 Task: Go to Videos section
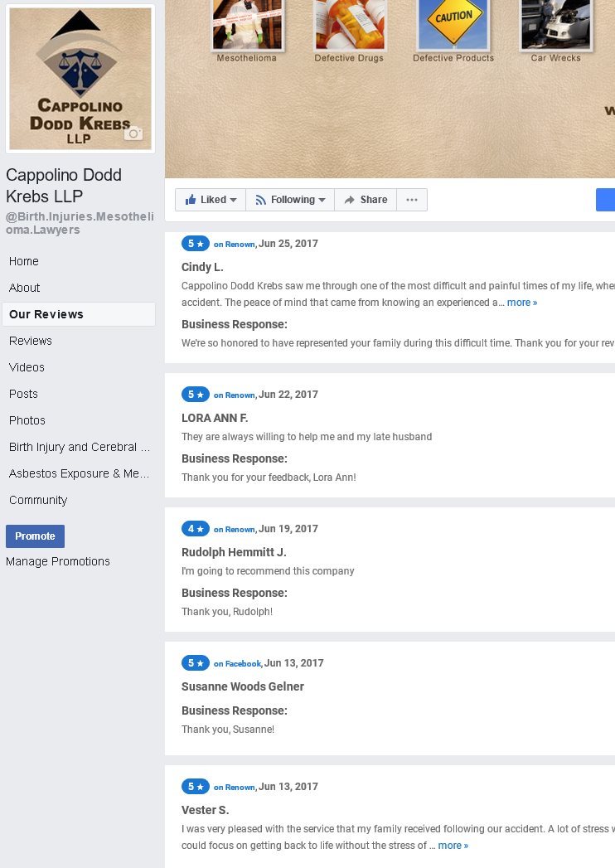coord(27,367)
